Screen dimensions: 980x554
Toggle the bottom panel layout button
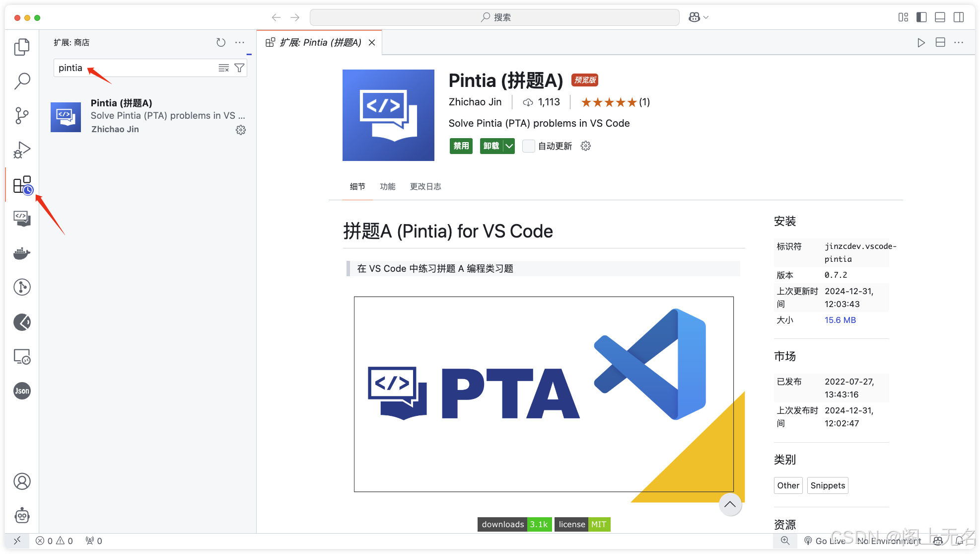point(940,17)
